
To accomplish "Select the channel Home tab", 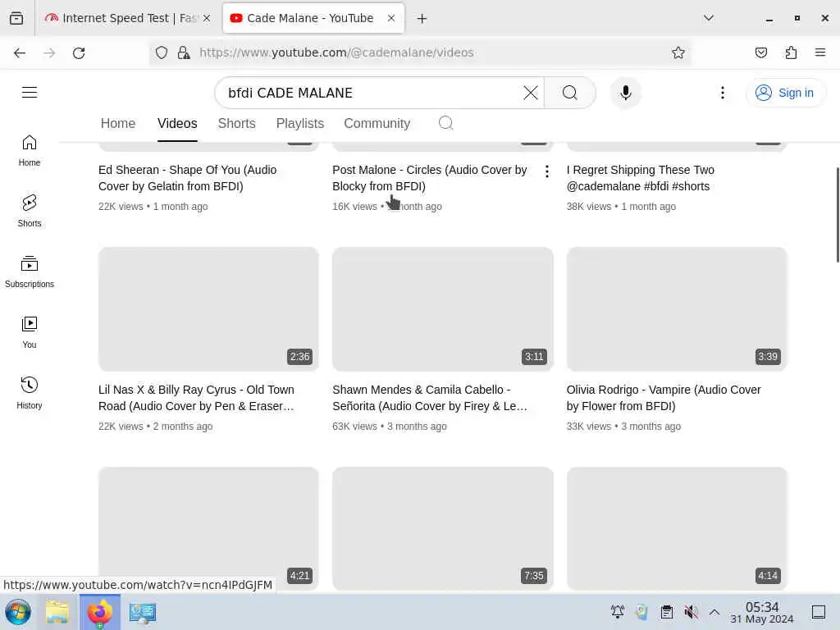I will click(118, 123).
